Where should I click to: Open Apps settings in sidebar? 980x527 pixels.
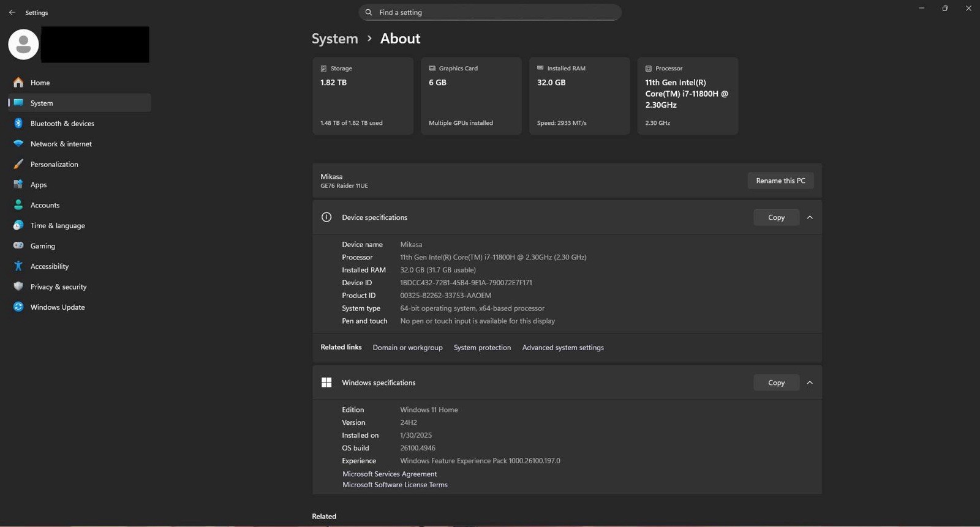80,184
